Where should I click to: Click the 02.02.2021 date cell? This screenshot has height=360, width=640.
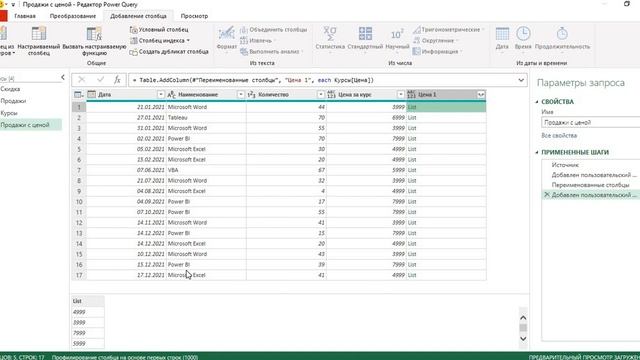click(126, 139)
